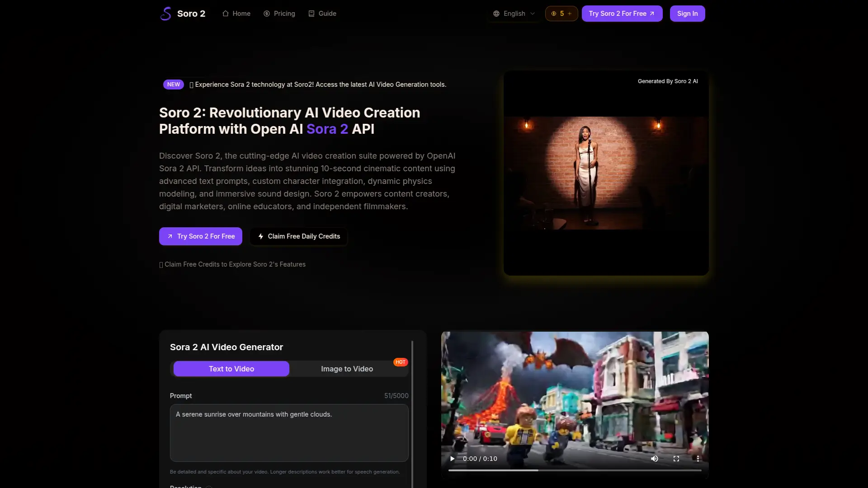Click the coin icon next to Pricing
Screen dimensions: 868x488
tap(266, 14)
